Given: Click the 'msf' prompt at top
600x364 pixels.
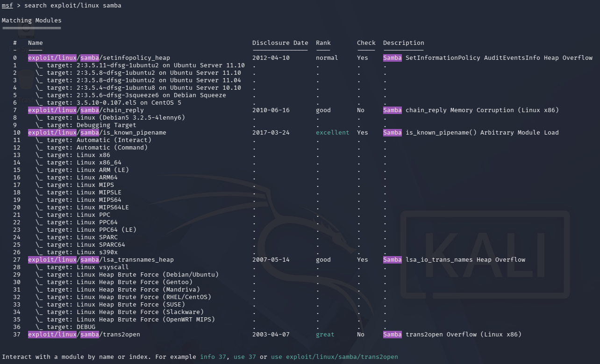Looking at the screenshot, I should coord(7,6).
